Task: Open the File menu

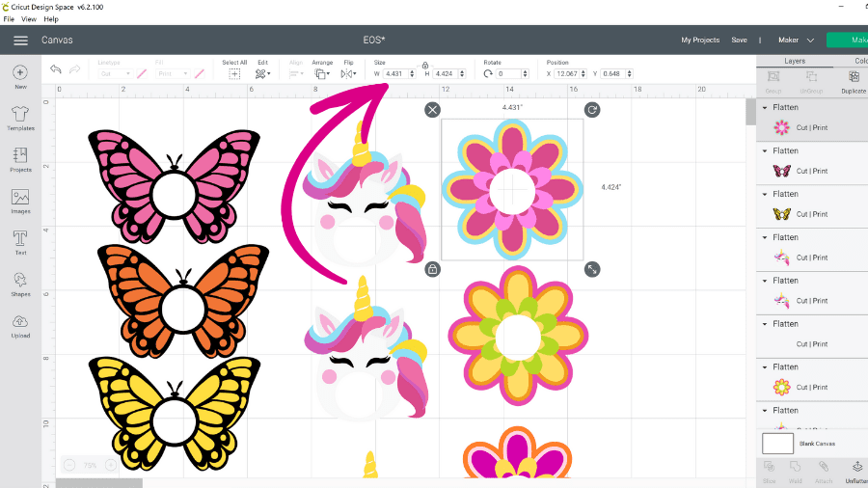Action: click(x=9, y=19)
